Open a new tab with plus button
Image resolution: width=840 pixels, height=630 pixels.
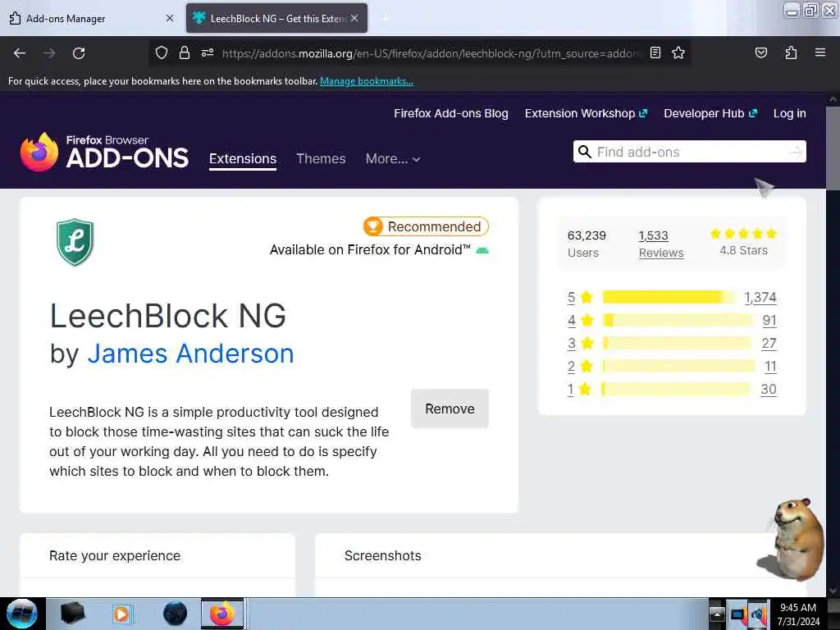pos(384,18)
